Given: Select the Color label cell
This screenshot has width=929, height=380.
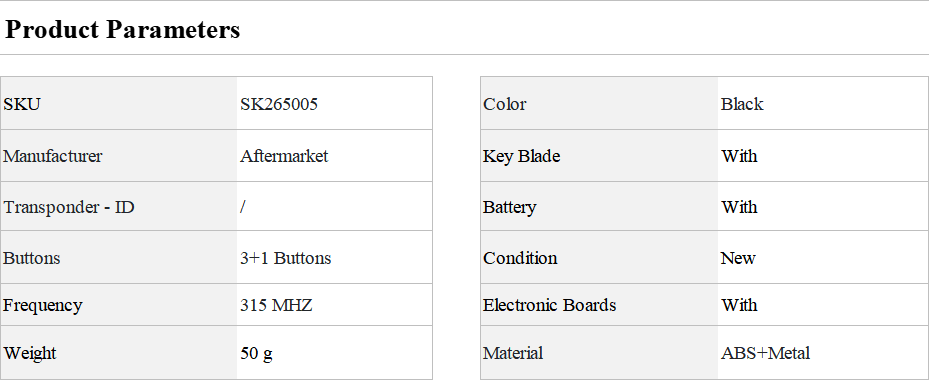Looking at the screenshot, I should click(599, 103).
